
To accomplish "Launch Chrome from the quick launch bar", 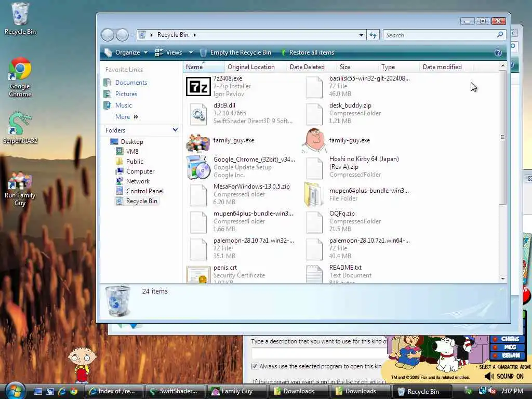I will 74,391.
